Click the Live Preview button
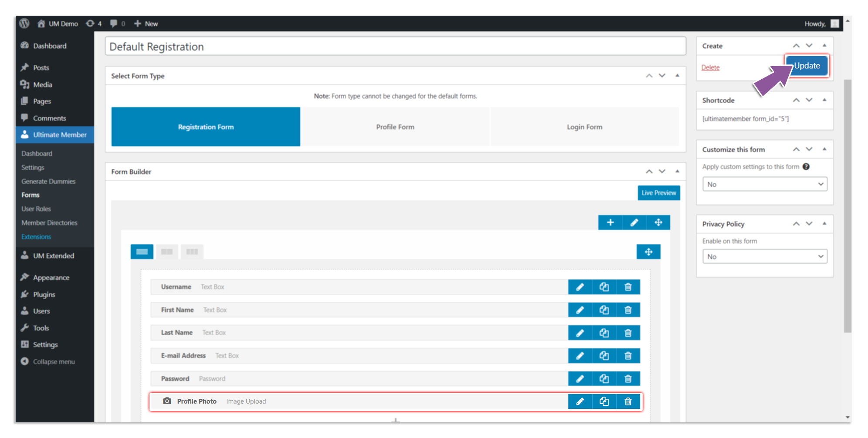Viewport: 868px width, 438px height. [x=659, y=193]
